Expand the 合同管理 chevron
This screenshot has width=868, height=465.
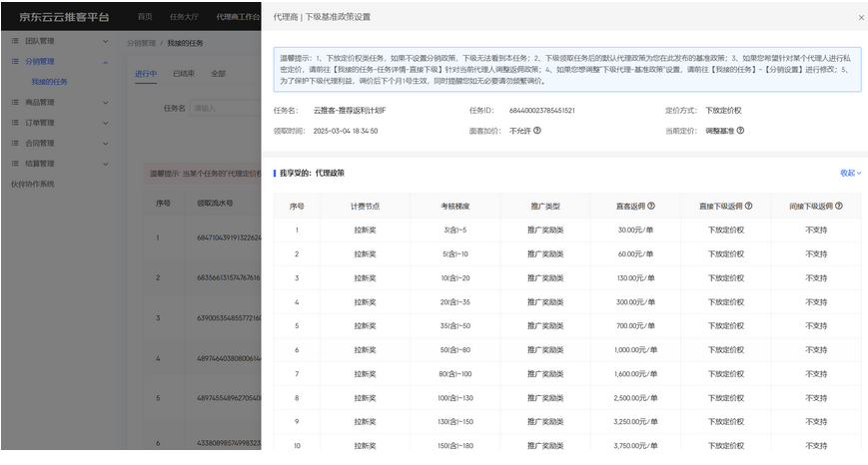point(105,144)
